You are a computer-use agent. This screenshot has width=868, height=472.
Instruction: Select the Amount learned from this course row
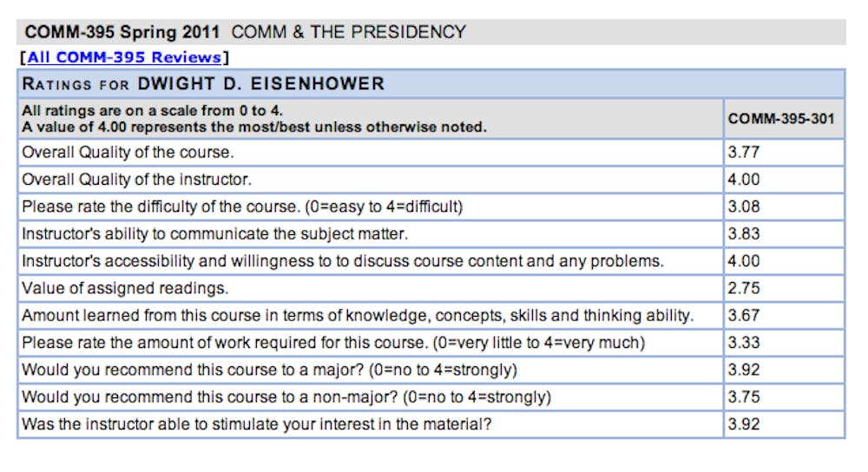(x=358, y=316)
